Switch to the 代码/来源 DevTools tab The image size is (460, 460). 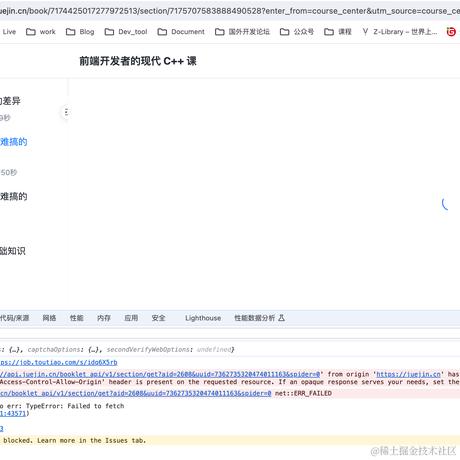click(14, 318)
